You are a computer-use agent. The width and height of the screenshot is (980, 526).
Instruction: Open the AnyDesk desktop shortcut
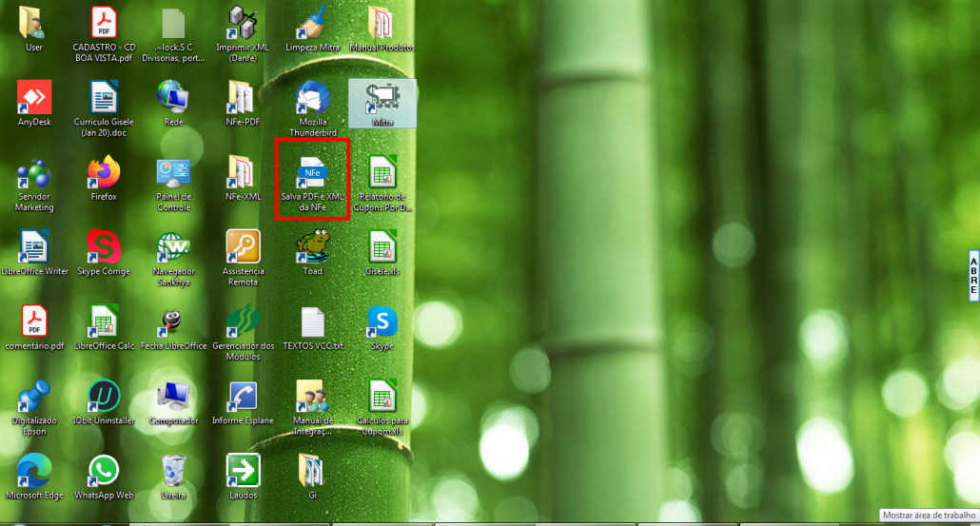(x=34, y=98)
